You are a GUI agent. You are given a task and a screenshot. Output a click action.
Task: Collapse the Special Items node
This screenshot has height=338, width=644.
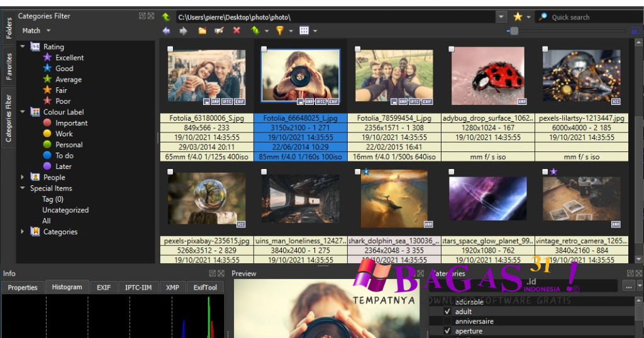click(23, 188)
